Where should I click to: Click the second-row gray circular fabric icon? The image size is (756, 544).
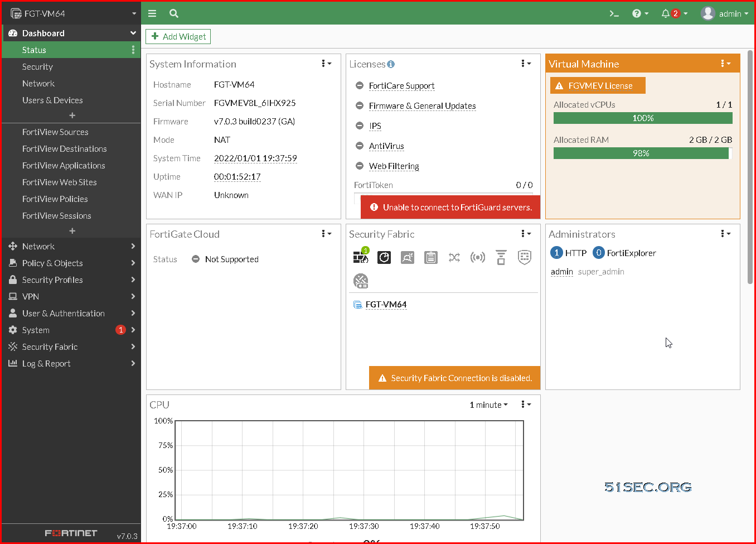[361, 281]
